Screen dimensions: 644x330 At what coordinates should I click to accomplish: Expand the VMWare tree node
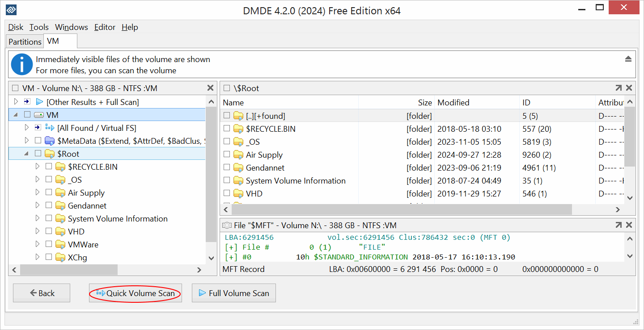point(38,244)
